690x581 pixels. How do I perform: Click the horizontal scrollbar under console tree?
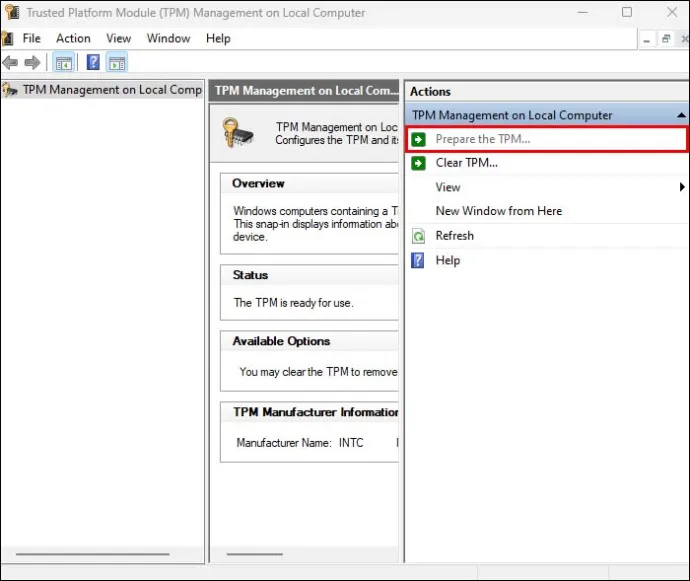coord(92,554)
